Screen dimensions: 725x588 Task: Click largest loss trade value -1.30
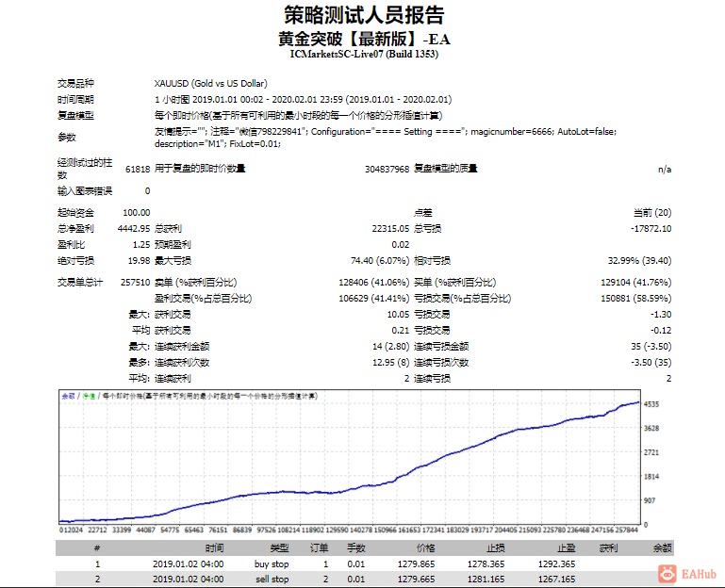click(661, 315)
